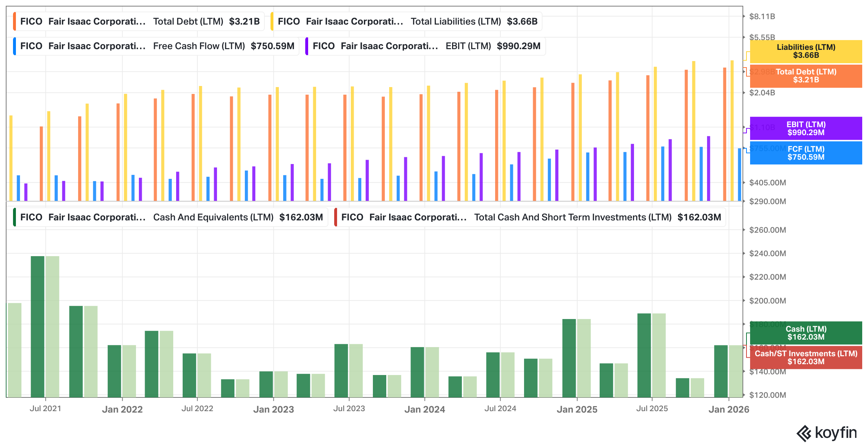Click the Total Liabilities (LTM) legend label
Screen dimensions: 868x448
coord(456,21)
